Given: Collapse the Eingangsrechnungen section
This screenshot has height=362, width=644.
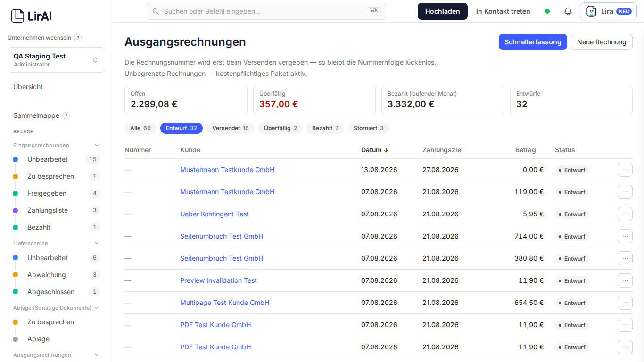Looking at the screenshot, I should (97, 145).
